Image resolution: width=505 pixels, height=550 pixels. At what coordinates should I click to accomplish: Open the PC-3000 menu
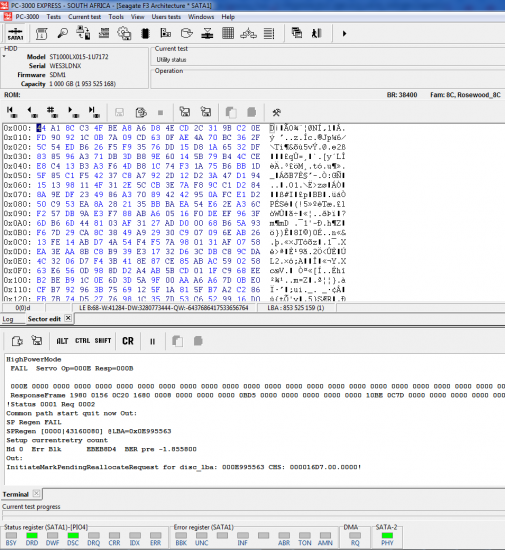(x=27, y=17)
